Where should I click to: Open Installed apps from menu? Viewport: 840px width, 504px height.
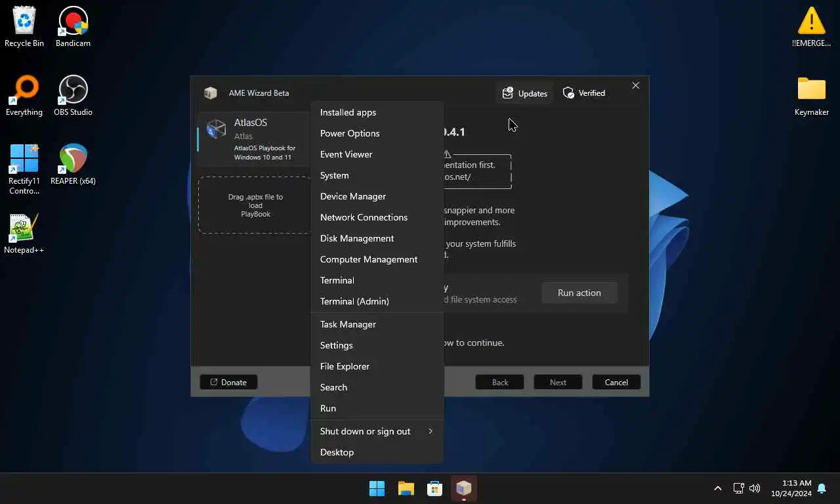coord(377,112)
